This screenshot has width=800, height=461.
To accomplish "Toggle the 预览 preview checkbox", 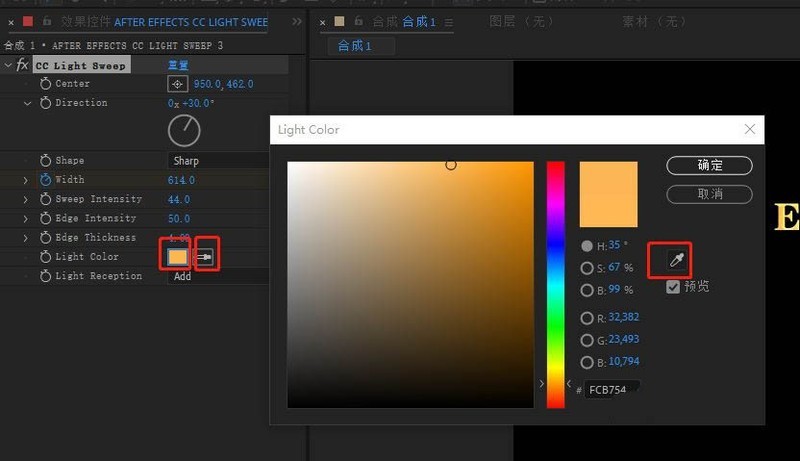I will [x=673, y=287].
